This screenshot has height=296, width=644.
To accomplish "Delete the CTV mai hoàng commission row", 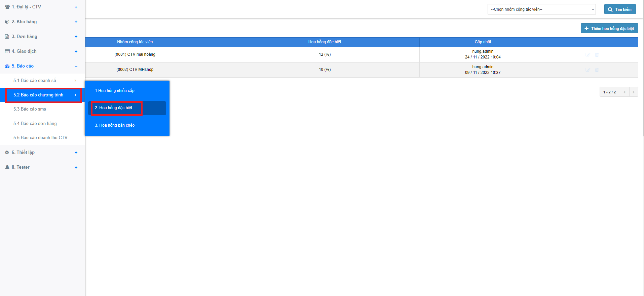I will (x=597, y=55).
